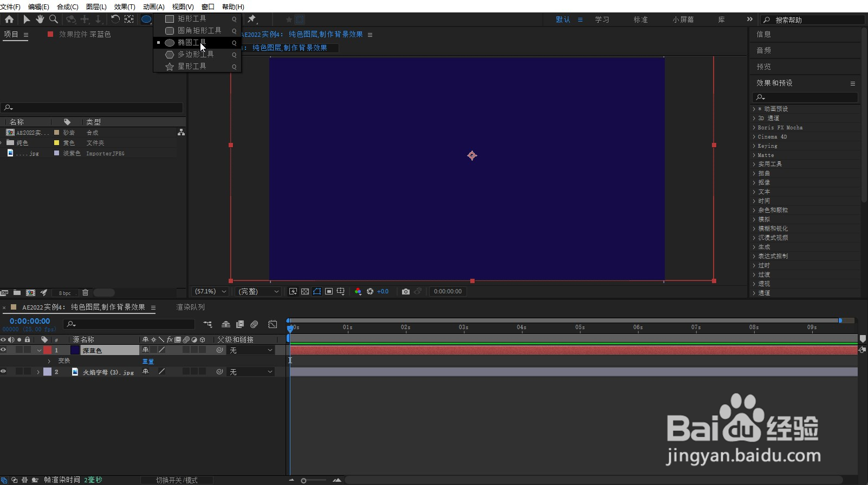Select the Zoom magnifier tool

coord(54,19)
